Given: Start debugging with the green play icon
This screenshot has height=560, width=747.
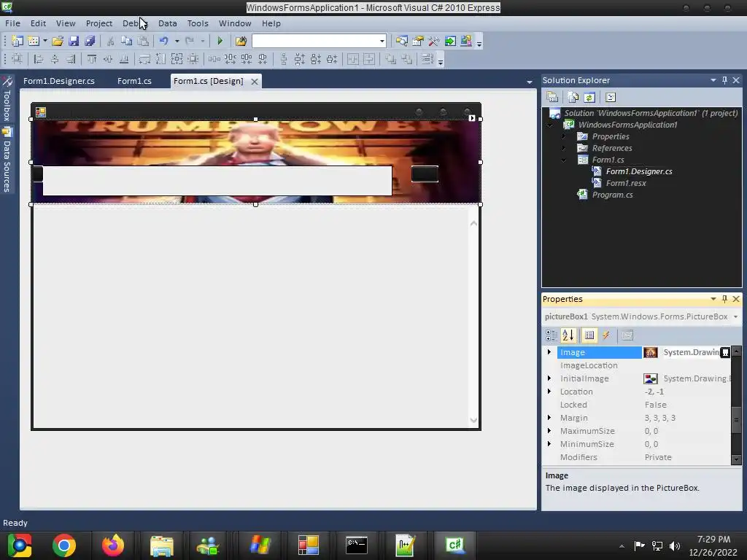Looking at the screenshot, I should pos(220,41).
